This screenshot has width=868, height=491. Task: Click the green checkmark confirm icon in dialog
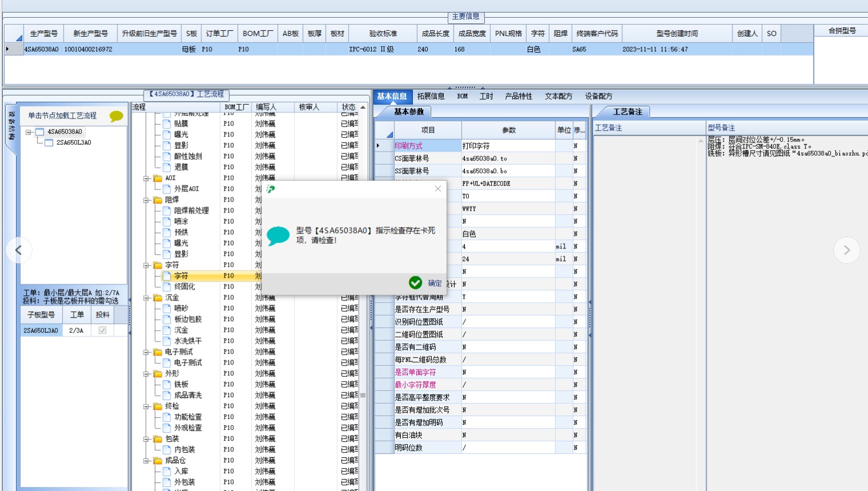(416, 283)
